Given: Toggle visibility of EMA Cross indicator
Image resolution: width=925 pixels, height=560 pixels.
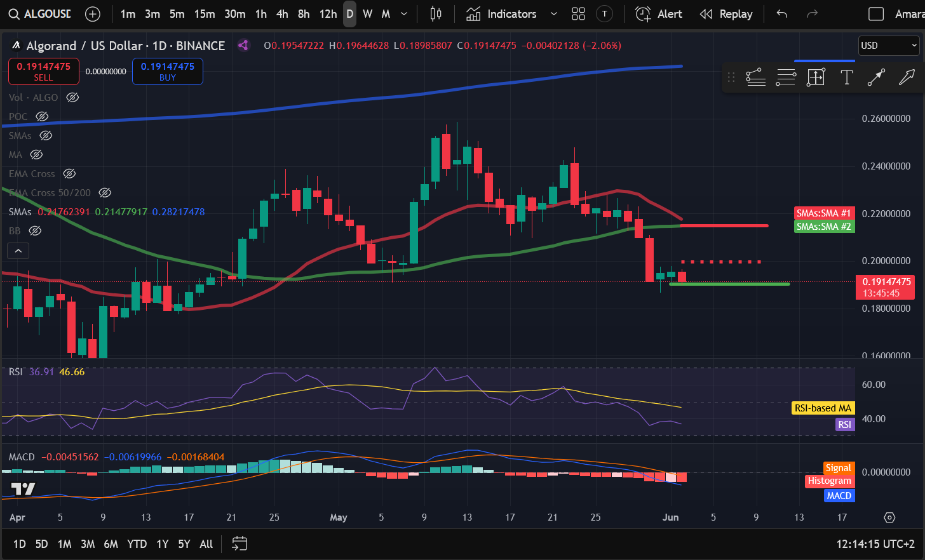Looking at the screenshot, I should click(x=69, y=174).
